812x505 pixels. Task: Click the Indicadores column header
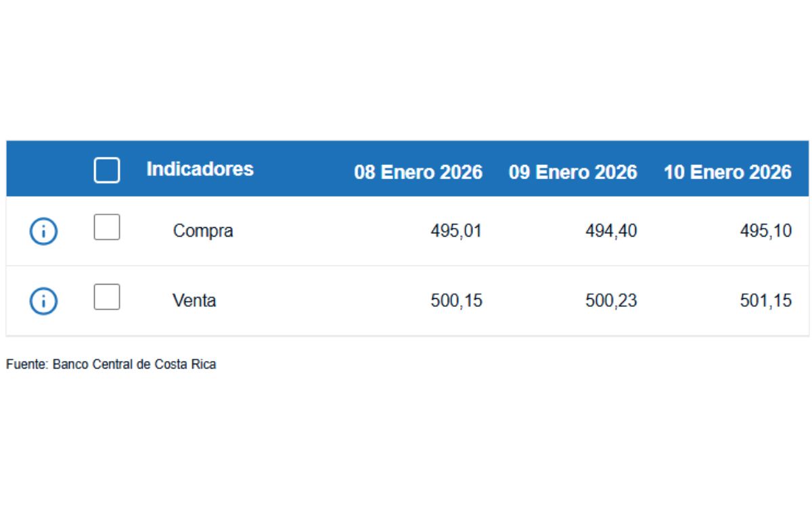(x=200, y=170)
